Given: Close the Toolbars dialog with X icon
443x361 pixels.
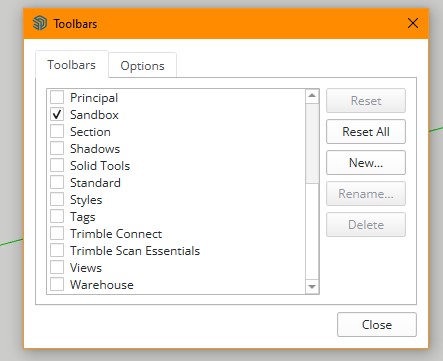Looking at the screenshot, I should pyautogui.click(x=413, y=23).
